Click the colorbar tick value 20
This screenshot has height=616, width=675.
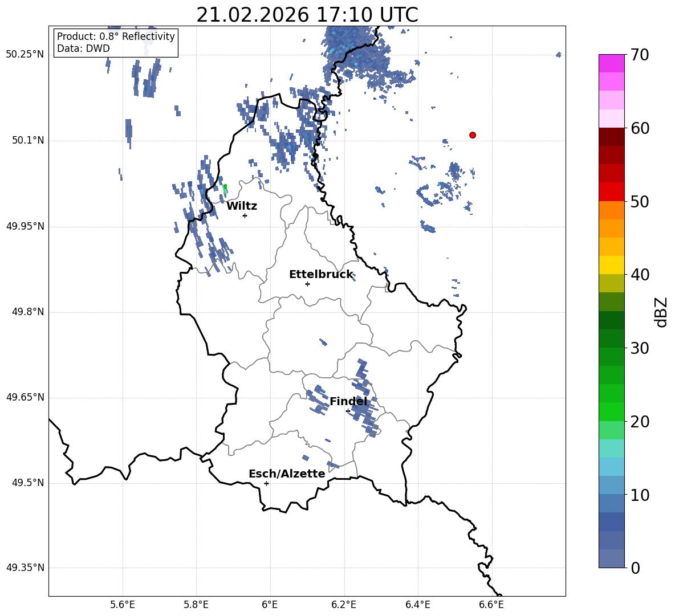640,422
